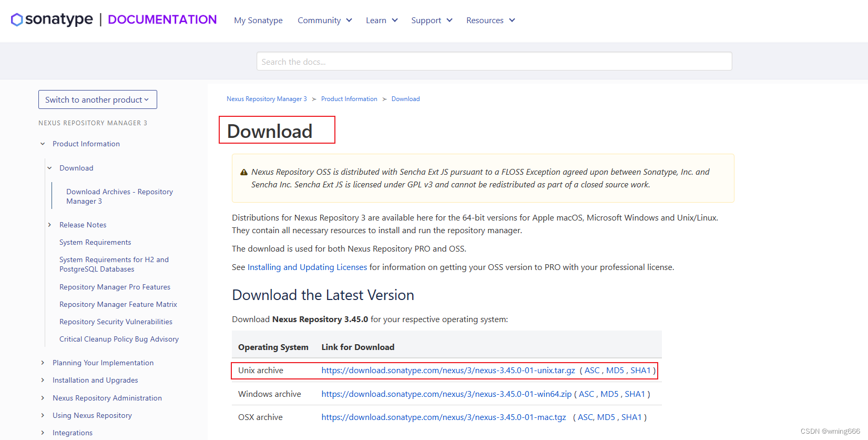
Task: Open MD5 link for Unix archive
Action: tap(615, 371)
